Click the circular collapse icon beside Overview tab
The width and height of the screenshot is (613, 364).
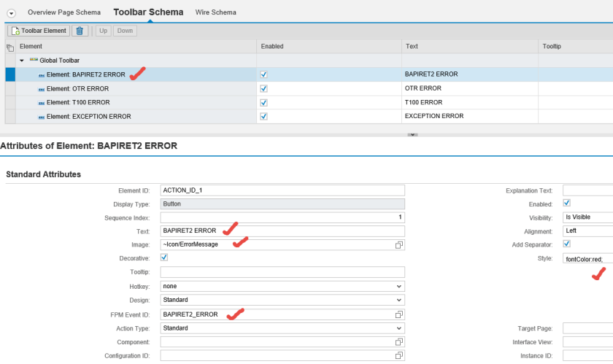click(x=11, y=13)
